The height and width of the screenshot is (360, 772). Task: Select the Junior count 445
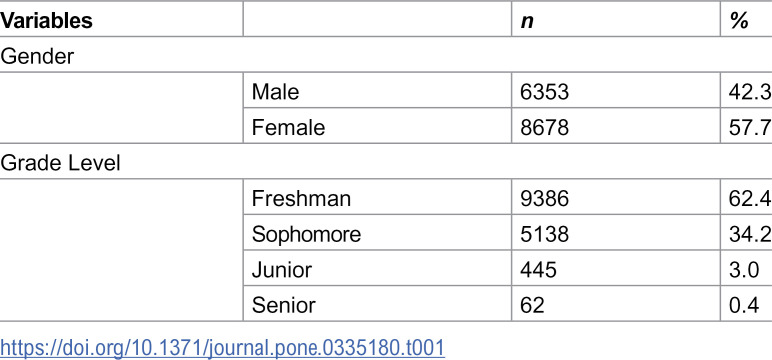pyautogui.click(x=539, y=270)
